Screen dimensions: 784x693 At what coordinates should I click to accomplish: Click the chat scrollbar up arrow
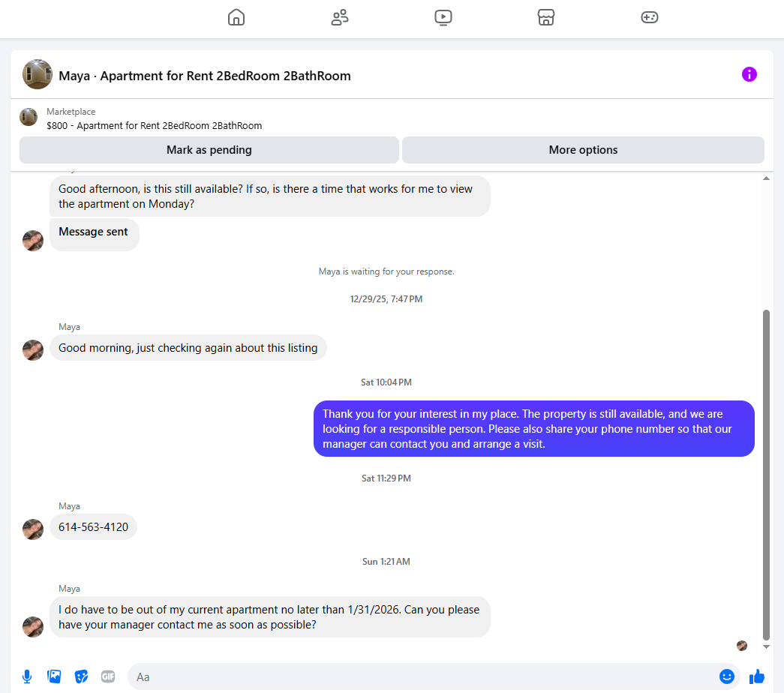(766, 178)
